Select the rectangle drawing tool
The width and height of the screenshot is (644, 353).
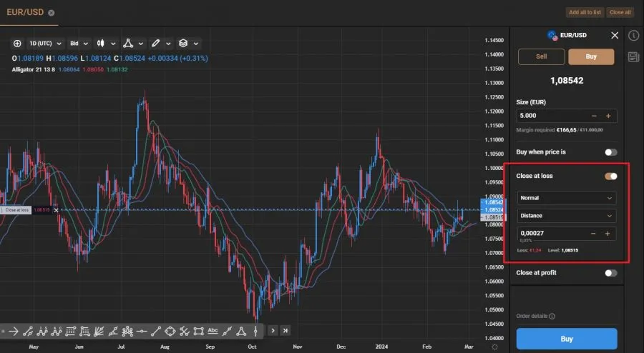(x=198, y=331)
